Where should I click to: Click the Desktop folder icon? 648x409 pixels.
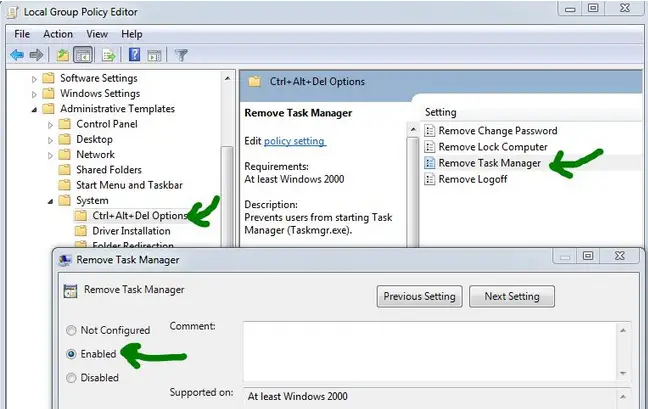[x=64, y=139]
